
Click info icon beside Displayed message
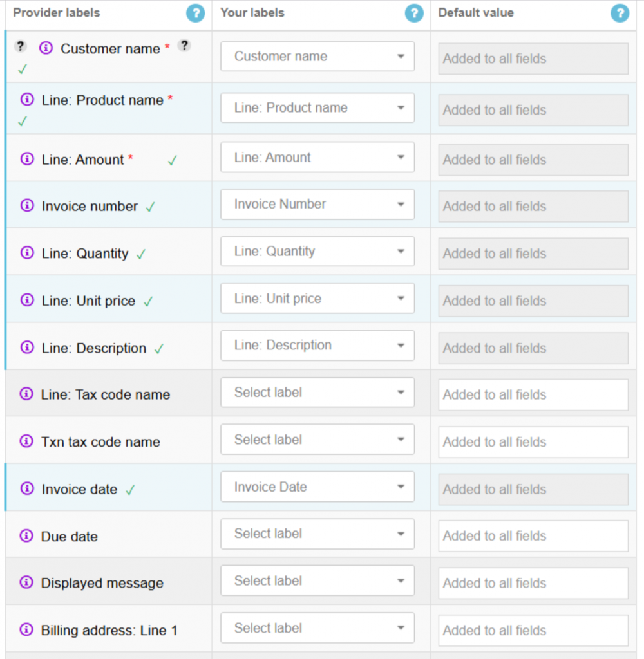coord(27,582)
